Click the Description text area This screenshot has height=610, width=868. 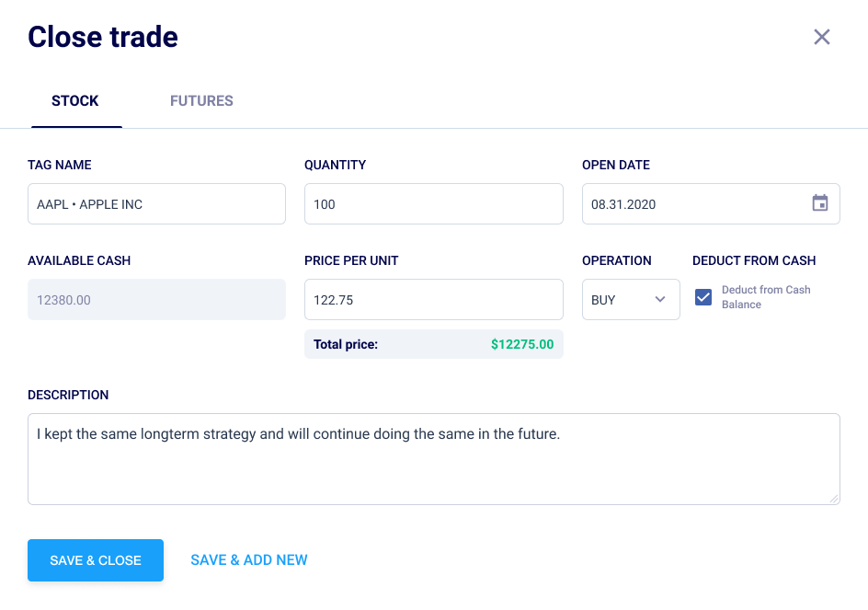[x=434, y=459]
